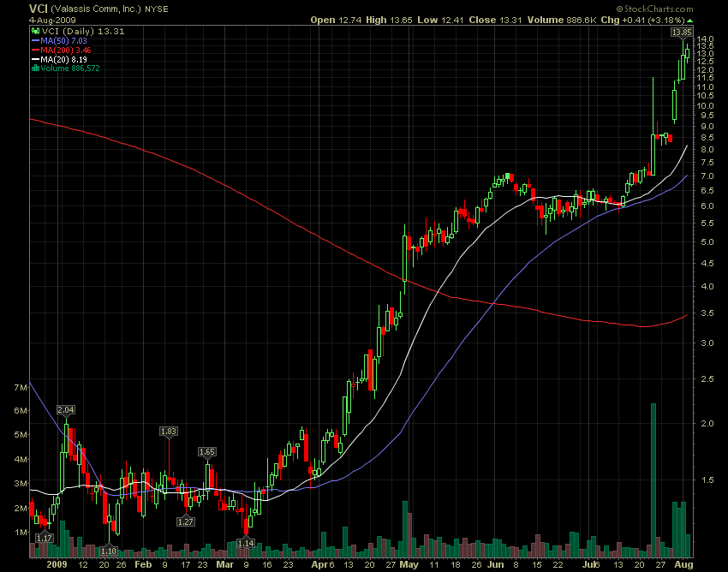The width and height of the screenshot is (728, 572).
Task: Click the 7M volume axis label
Action: click(x=20, y=388)
